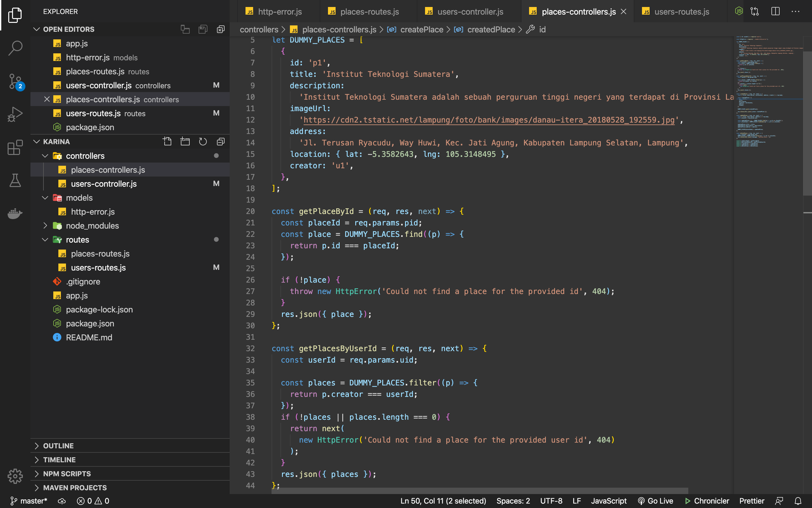Click the horizontal editor scrollbar
This screenshot has height=508, width=812.
pyautogui.click(x=480, y=491)
